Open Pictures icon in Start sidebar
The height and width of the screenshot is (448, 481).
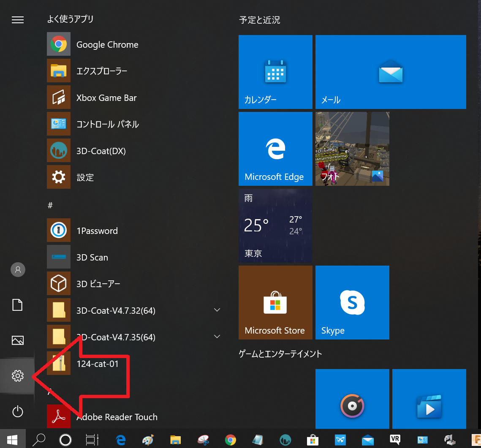[17, 340]
